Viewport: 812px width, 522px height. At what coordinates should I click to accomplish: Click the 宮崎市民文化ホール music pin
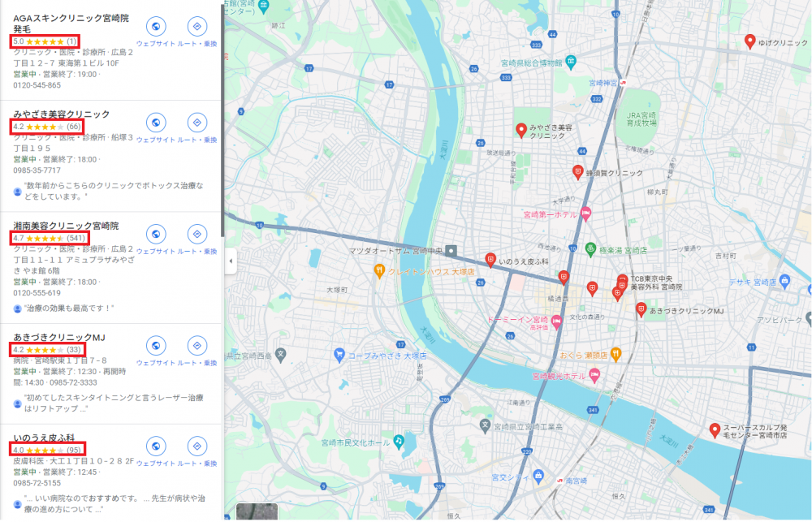click(398, 442)
